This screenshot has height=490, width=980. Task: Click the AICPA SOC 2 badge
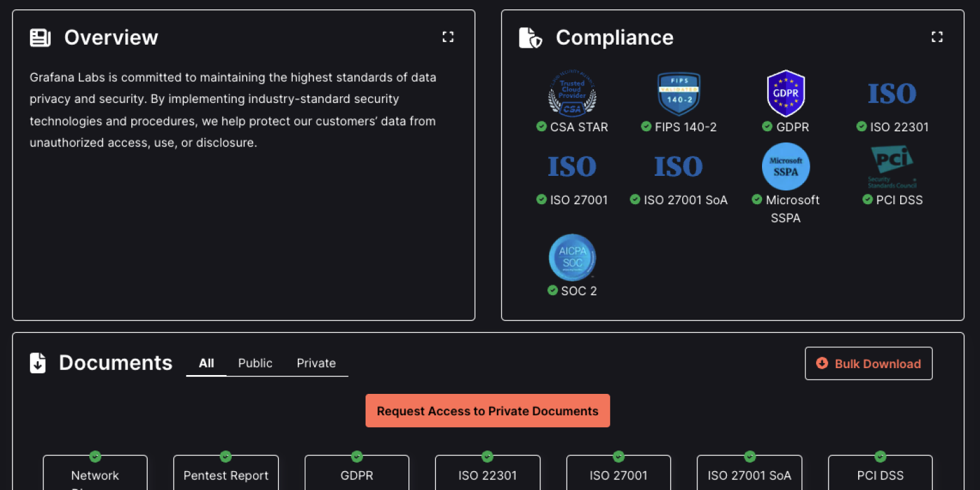572,256
